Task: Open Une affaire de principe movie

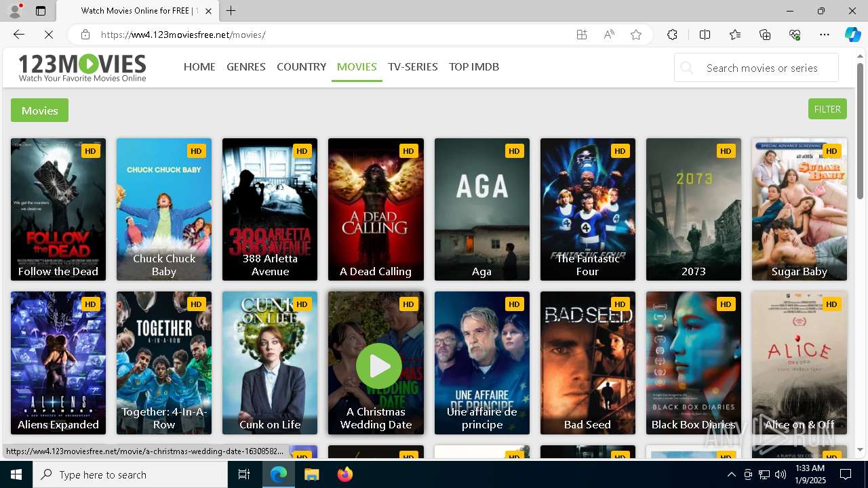Action: tap(482, 363)
